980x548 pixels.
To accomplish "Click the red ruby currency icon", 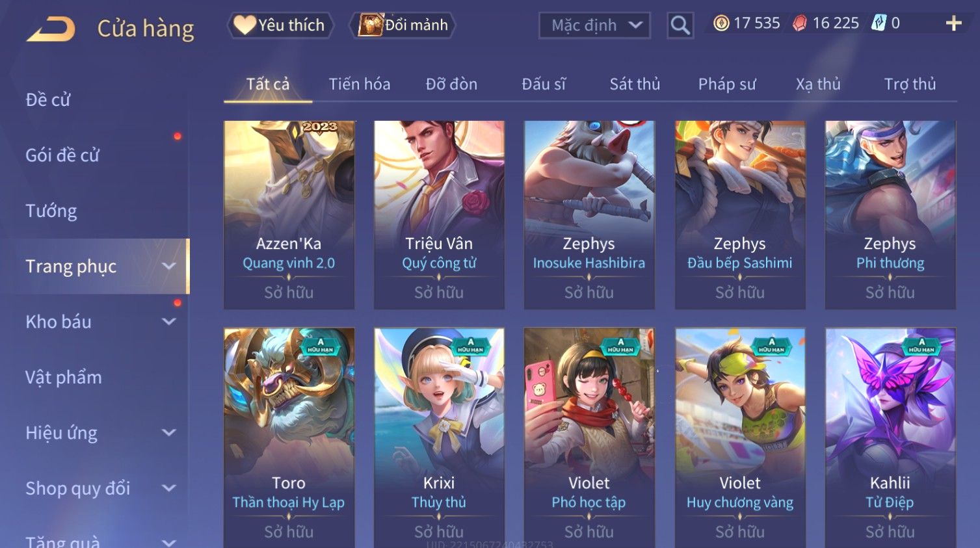I will click(x=800, y=23).
